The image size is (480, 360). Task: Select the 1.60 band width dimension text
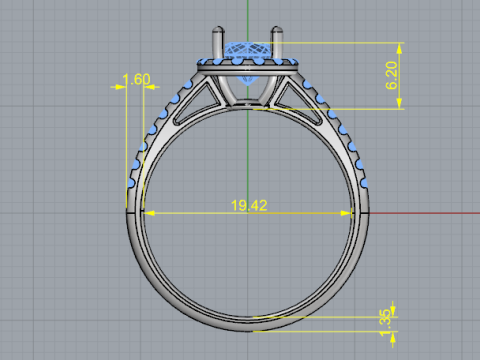[x=136, y=80]
